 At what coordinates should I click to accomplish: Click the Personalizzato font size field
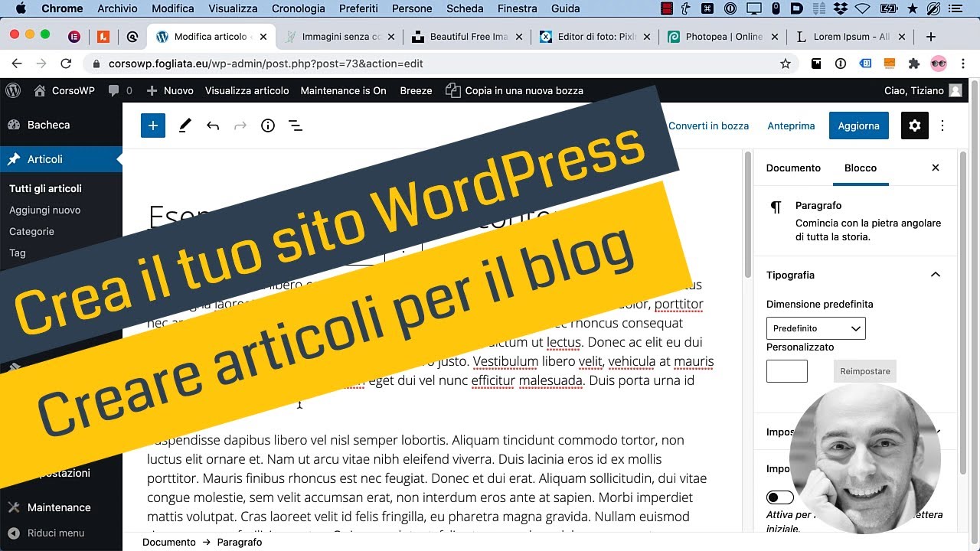pos(787,371)
